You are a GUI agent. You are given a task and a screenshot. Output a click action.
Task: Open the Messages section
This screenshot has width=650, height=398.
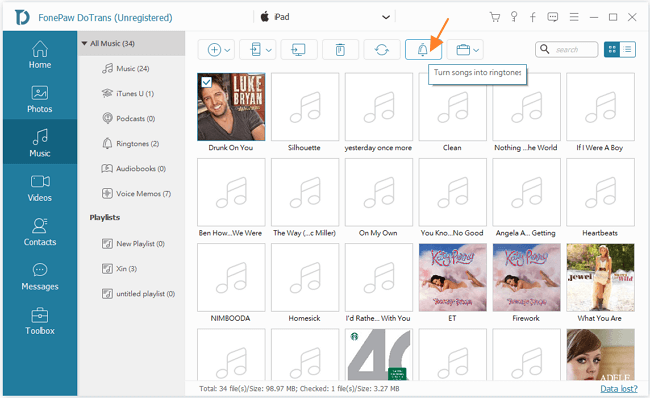click(40, 277)
